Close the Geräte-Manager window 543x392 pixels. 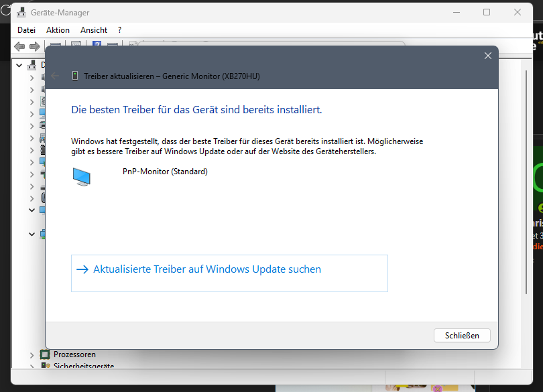(518, 13)
